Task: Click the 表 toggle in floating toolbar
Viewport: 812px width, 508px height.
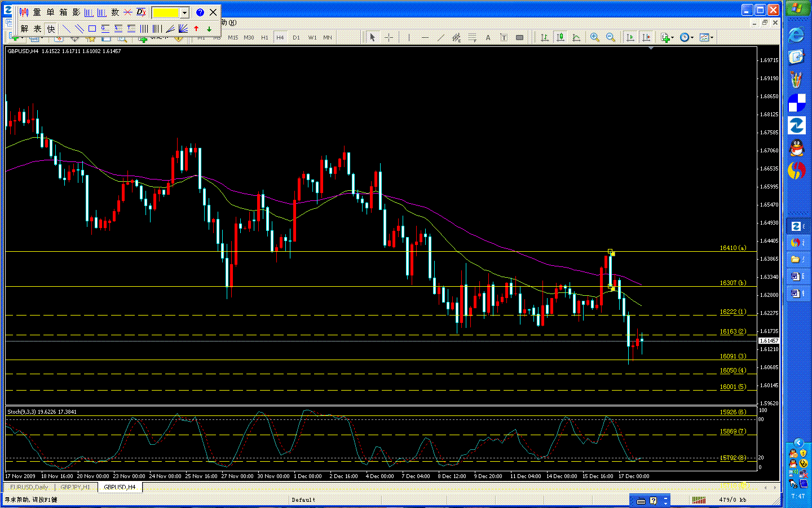Action: tap(37, 29)
